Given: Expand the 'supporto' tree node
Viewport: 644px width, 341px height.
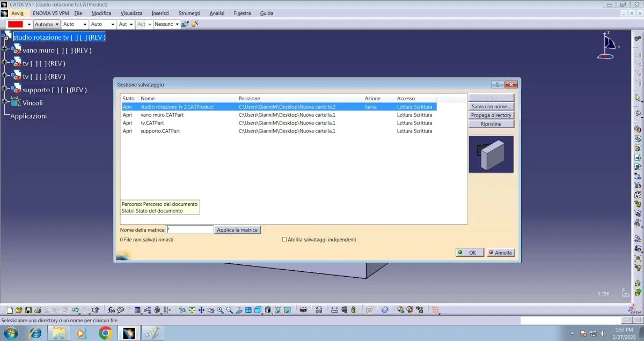Looking at the screenshot, I should pos(4,90).
